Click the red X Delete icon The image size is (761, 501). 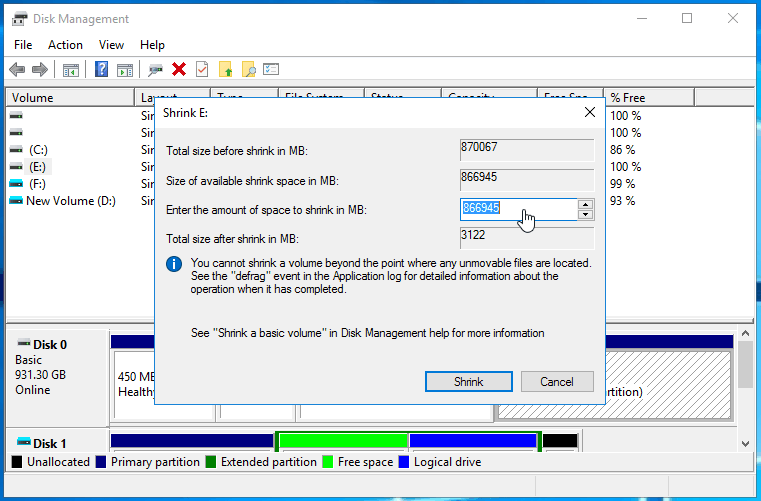tap(179, 69)
